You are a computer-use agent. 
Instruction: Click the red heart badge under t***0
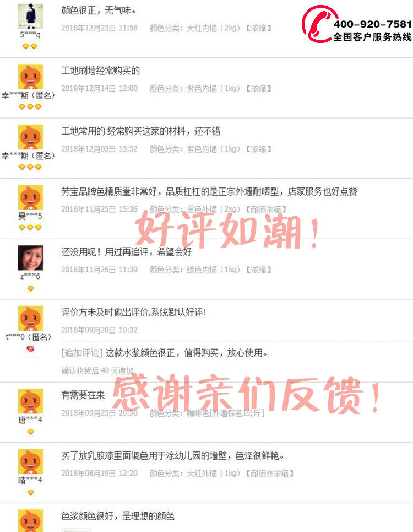click(x=30, y=348)
